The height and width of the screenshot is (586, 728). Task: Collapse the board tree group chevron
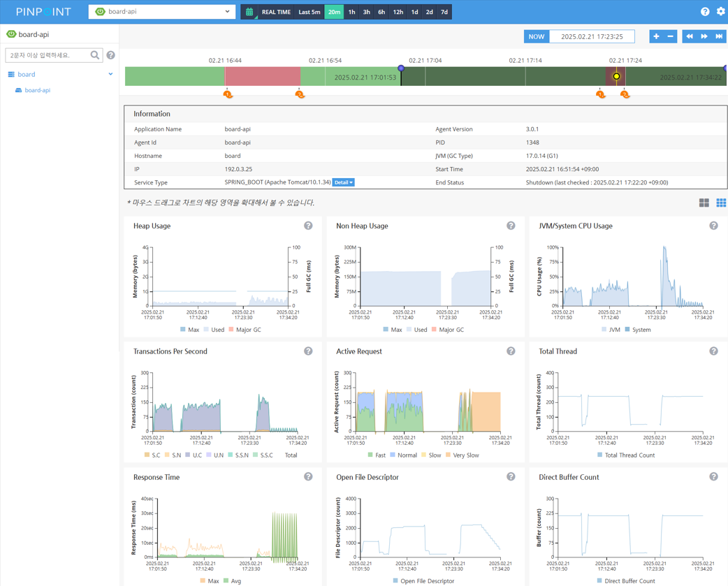(x=110, y=74)
